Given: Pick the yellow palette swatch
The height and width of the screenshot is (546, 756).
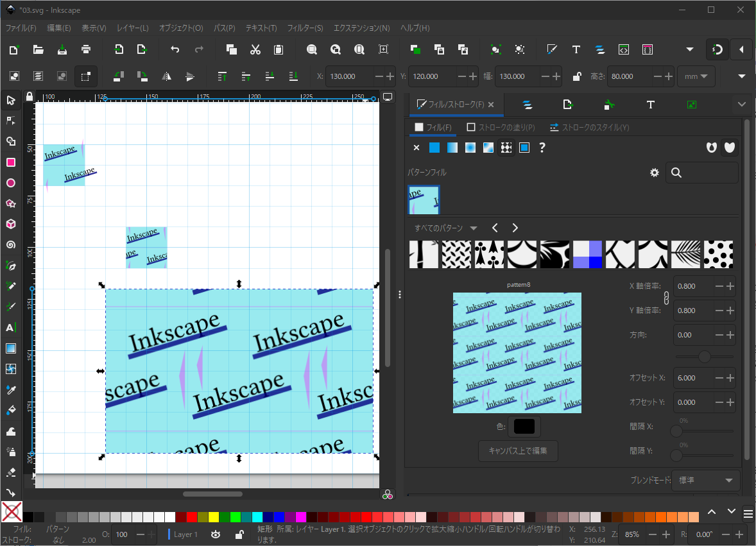Looking at the screenshot, I should [214, 517].
